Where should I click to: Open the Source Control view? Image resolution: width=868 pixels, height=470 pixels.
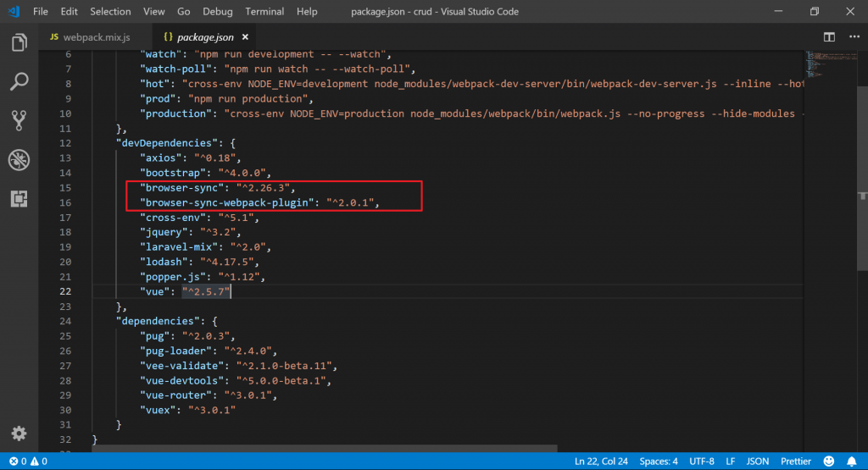(x=19, y=120)
